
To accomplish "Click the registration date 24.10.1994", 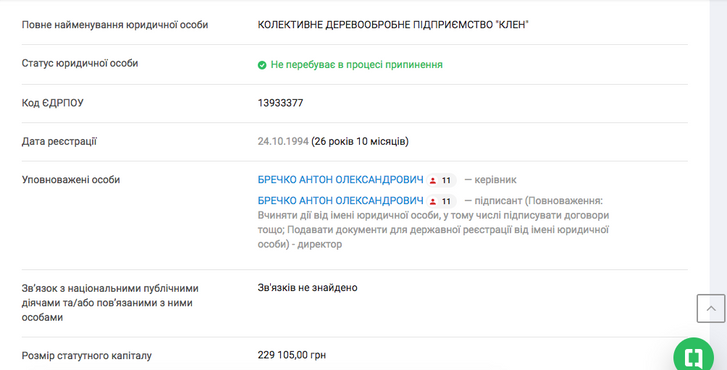I will tap(283, 141).
